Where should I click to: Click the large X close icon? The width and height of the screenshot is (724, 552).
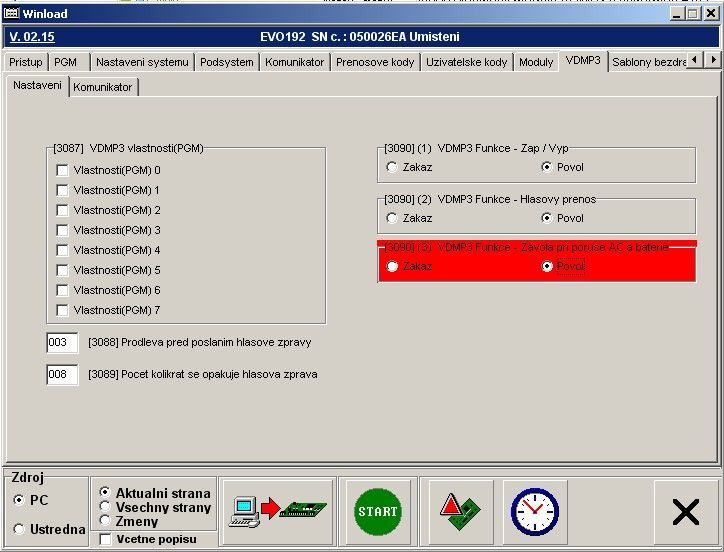pyautogui.click(x=685, y=512)
